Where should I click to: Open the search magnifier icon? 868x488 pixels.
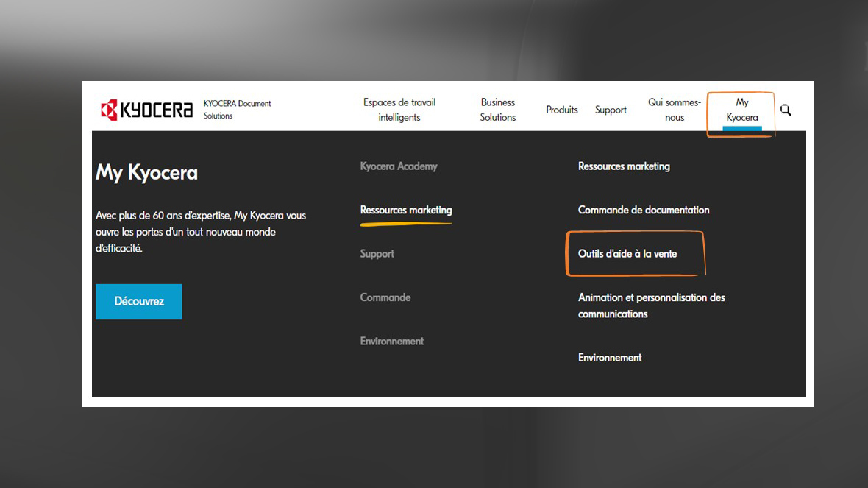coord(786,110)
